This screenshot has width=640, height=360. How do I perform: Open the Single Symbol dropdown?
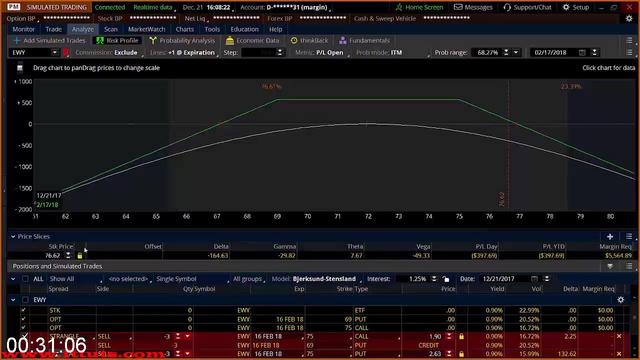pos(192,279)
